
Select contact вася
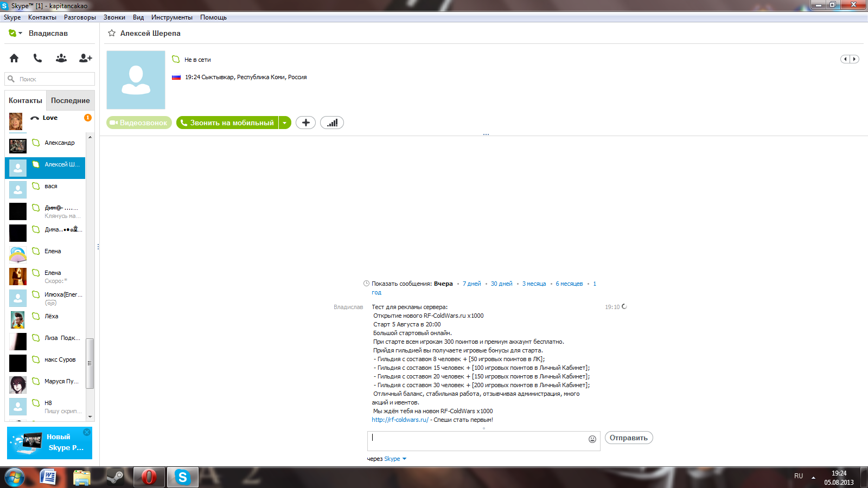pyautogui.click(x=45, y=189)
